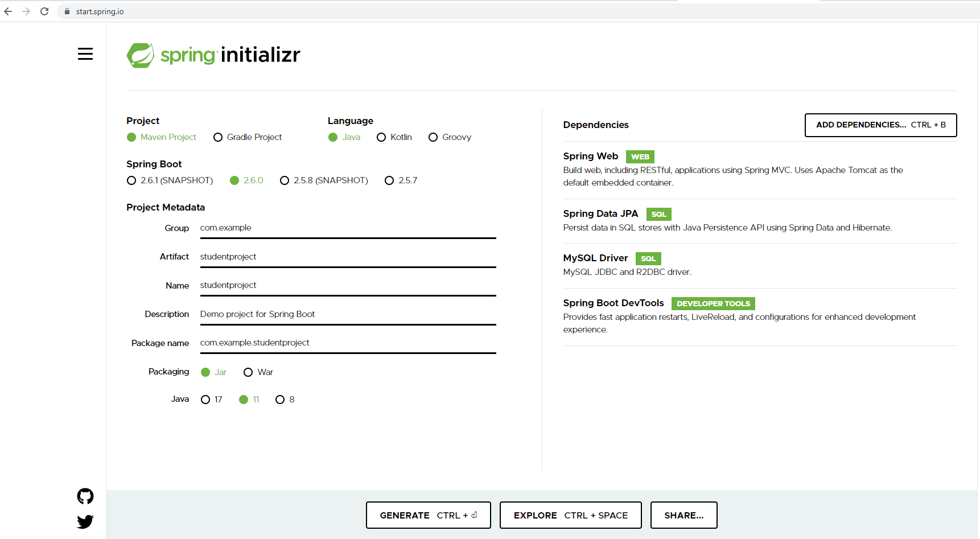This screenshot has width=980, height=539.
Task: Select Spring Boot 2.5.8 (SNAPSHOT)
Action: coord(324,180)
